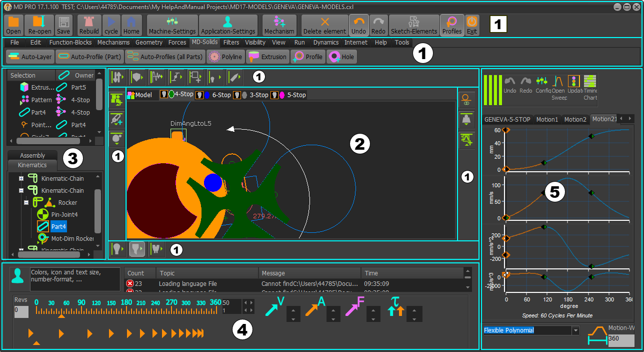Viewport: 644px width, 352px height.
Task: Open Machine-Settings
Action: [172, 25]
